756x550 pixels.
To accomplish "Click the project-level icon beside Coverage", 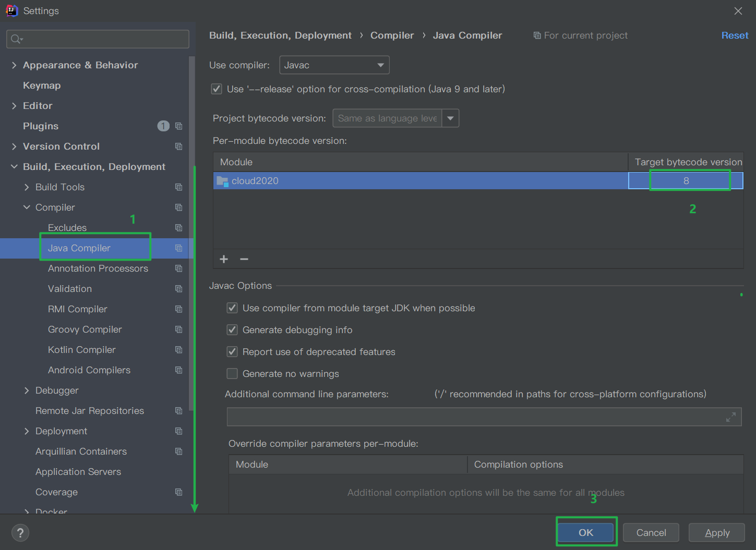I will (x=179, y=492).
